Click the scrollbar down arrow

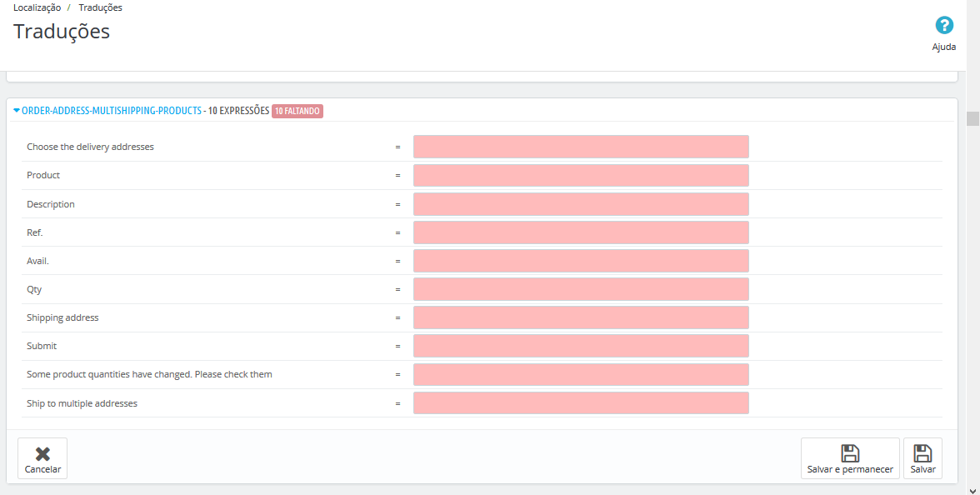(x=973, y=491)
